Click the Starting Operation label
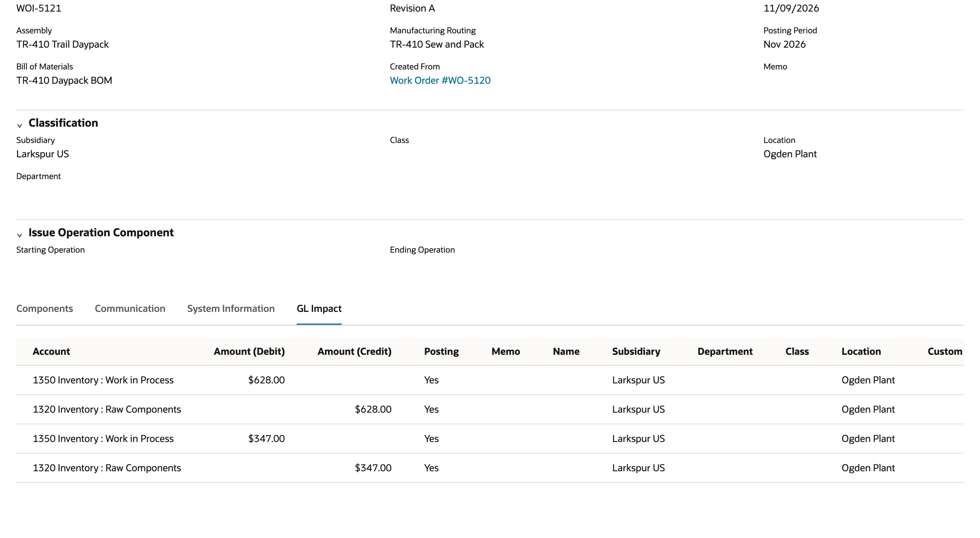 point(51,250)
